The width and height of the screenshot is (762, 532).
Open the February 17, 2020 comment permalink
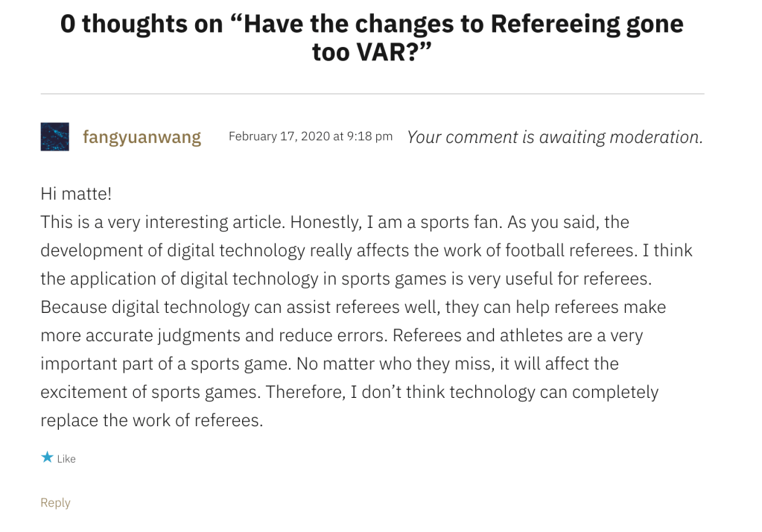[310, 136]
